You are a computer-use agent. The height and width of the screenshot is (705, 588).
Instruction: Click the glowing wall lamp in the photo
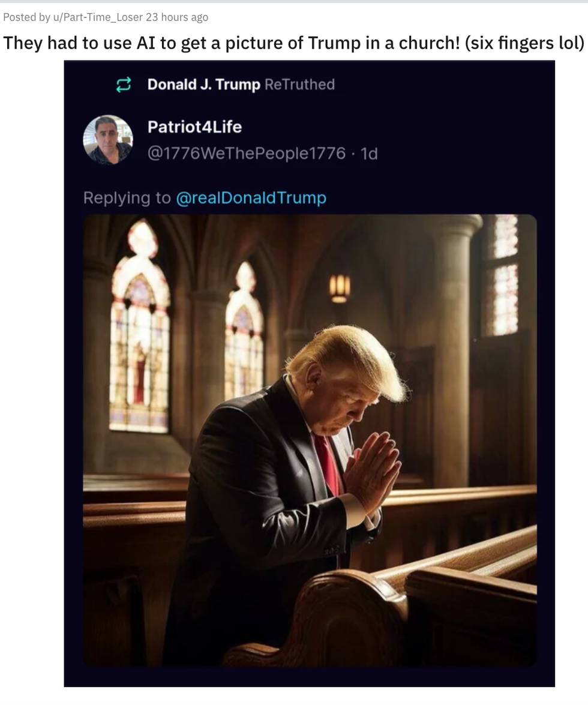point(339,287)
